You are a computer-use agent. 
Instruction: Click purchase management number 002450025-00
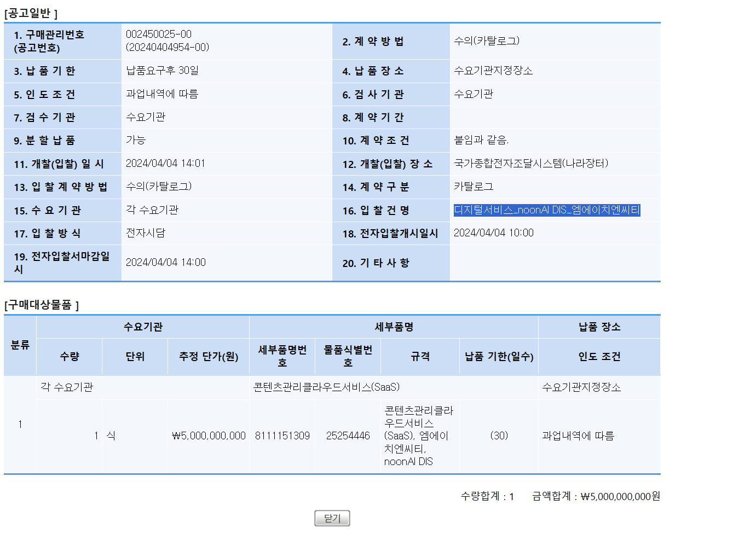coord(159,34)
